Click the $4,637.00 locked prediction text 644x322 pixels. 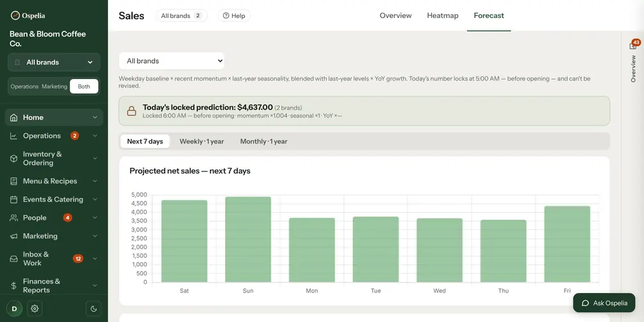255,107
